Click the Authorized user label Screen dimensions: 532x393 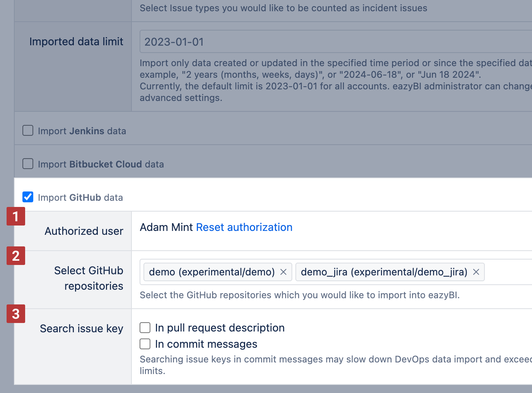pyautogui.click(x=84, y=231)
